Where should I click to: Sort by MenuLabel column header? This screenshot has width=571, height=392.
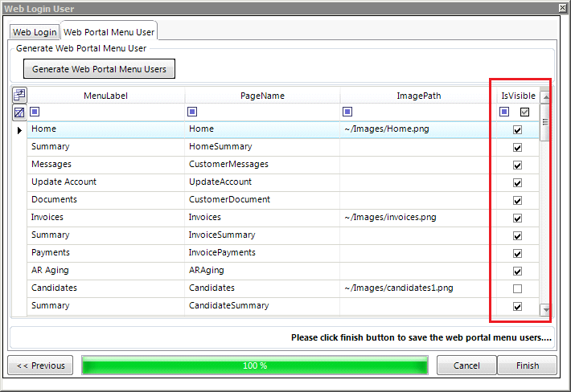(x=105, y=96)
